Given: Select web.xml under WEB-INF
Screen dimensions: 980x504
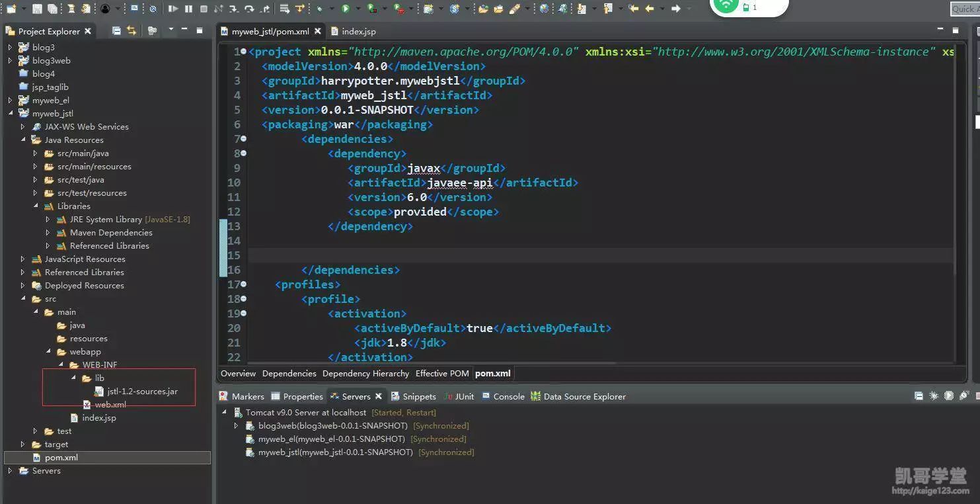Looking at the screenshot, I should 104,404.
